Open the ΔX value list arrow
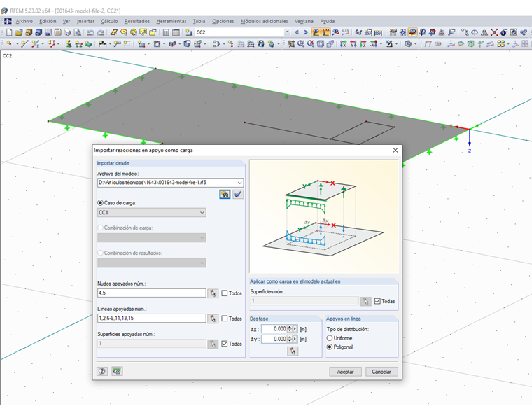532x411 pixels. tap(295, 329)
